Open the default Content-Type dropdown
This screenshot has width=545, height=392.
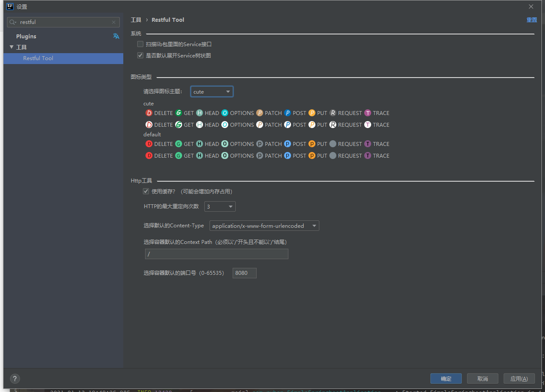[264, 226]
